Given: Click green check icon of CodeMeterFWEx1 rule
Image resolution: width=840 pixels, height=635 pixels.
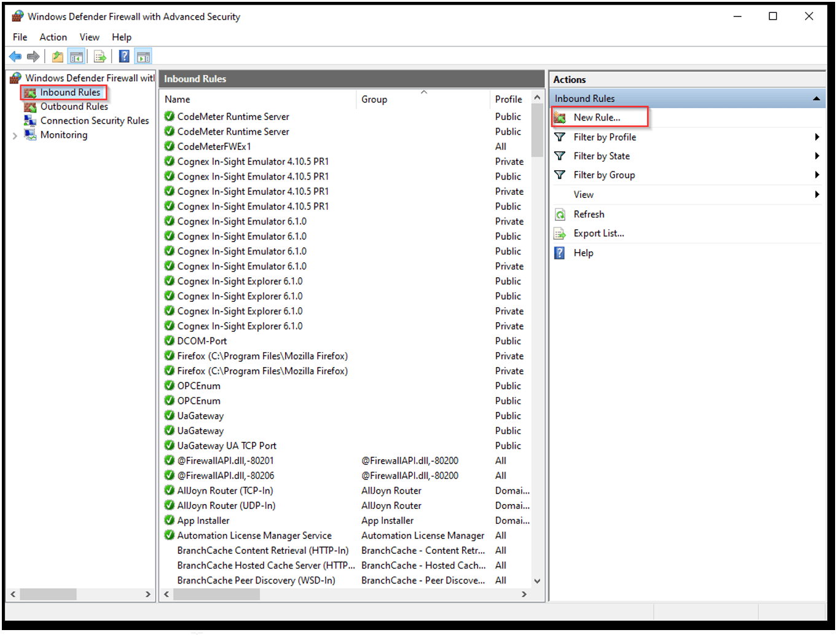Looking at the screenshot, I should (x=170, y=146).
